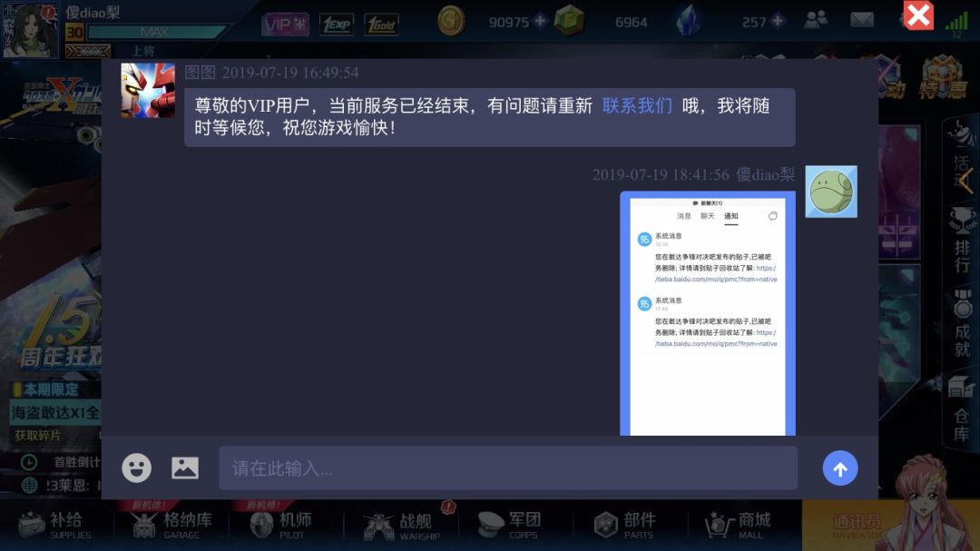Tap the green cube currency icon

coord(569,20)
